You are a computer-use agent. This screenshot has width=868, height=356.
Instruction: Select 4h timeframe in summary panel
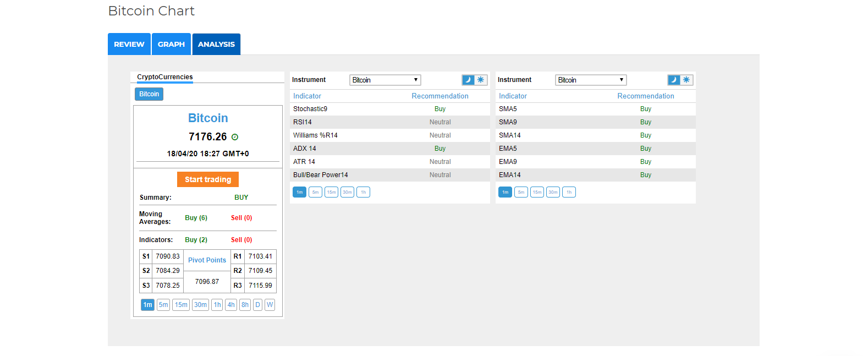click(x=231, y=305)
